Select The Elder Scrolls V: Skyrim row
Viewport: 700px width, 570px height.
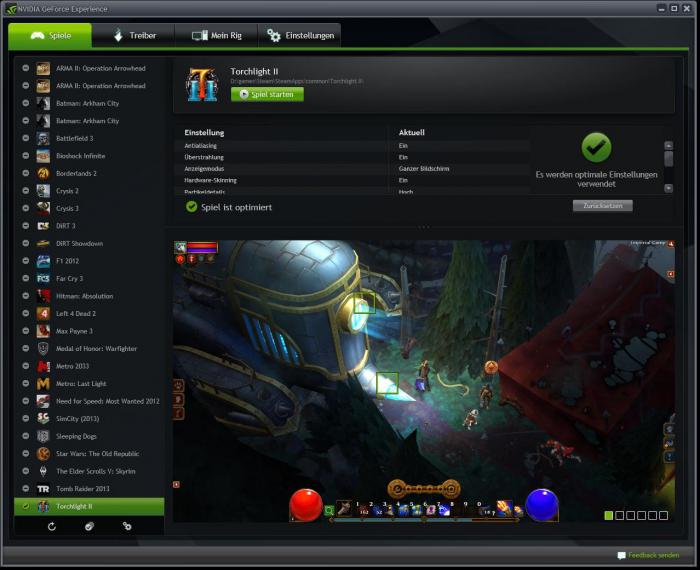click(x=89, y=471)
